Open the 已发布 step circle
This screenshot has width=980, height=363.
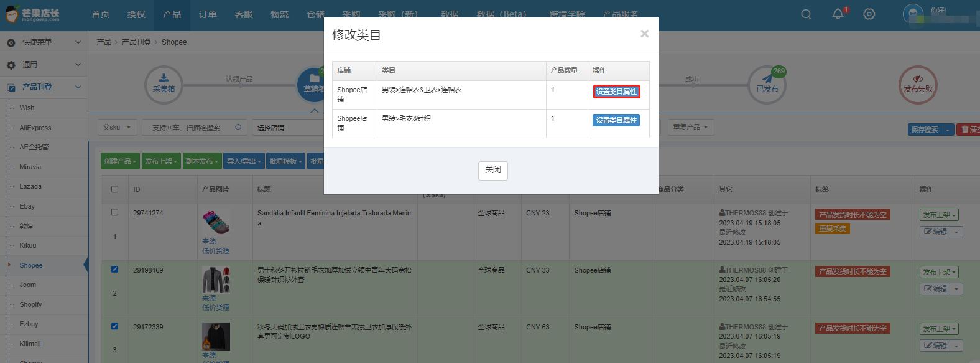click(767, 85)
